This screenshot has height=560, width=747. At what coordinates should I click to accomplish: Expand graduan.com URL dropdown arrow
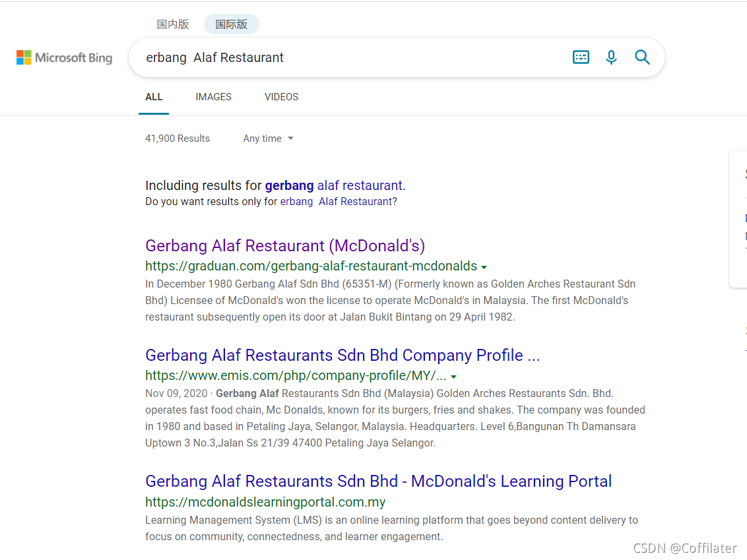484,267
